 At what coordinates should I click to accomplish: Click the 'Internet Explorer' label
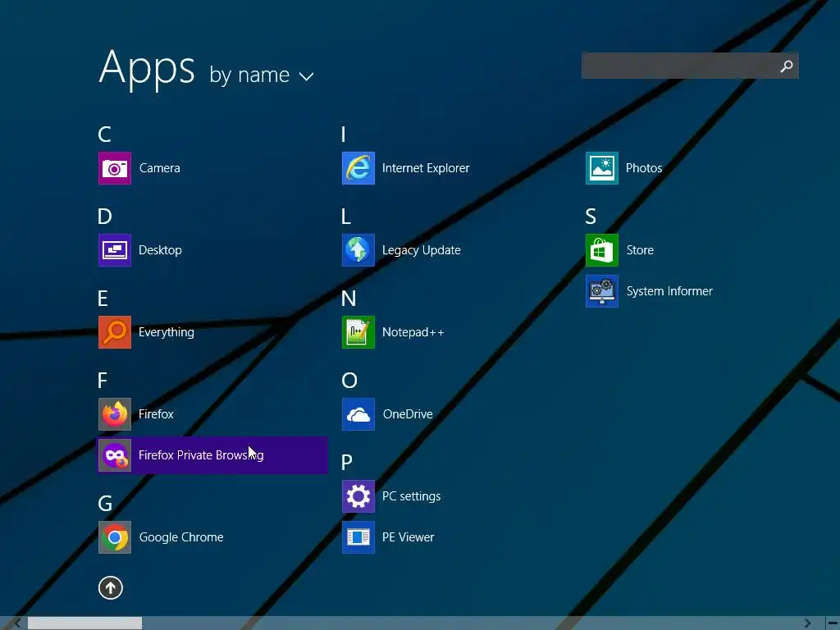tap(426, 168)
